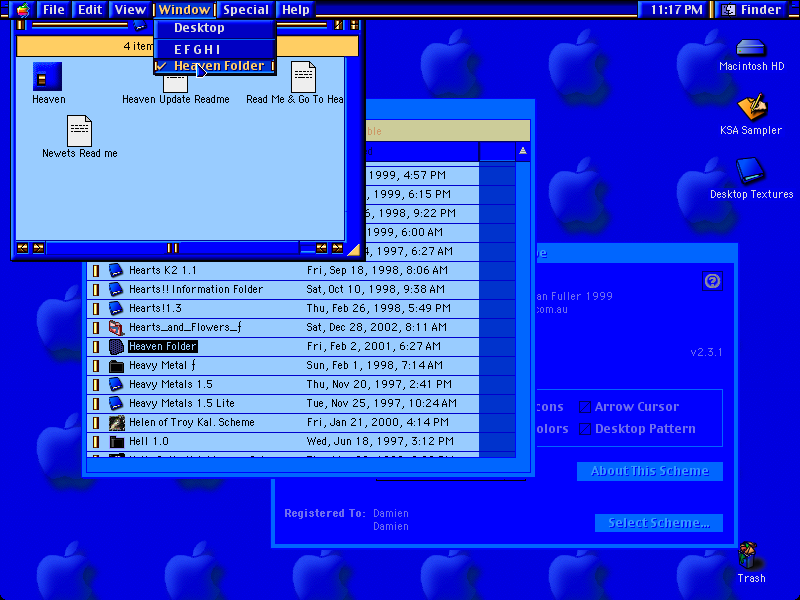Click the date Tue, Nov 25, 1997, 10:24 AM
The image size is (800, 600).
tap(382, 404)
